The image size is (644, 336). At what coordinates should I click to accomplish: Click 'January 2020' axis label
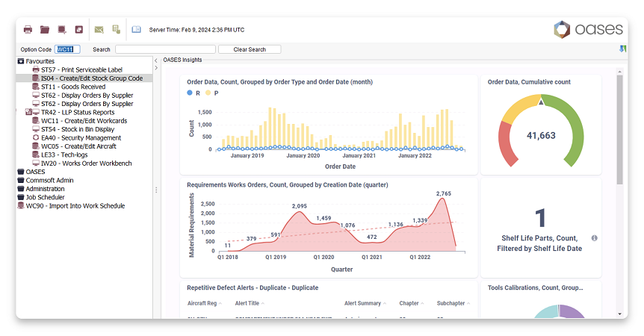pyautogui.click(x=303, y=155)
